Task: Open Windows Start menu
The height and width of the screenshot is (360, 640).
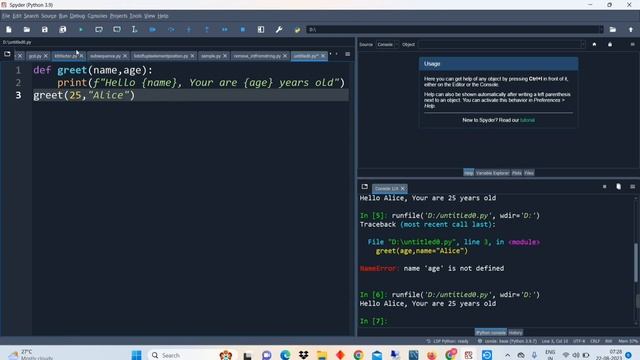Action: 136,355
